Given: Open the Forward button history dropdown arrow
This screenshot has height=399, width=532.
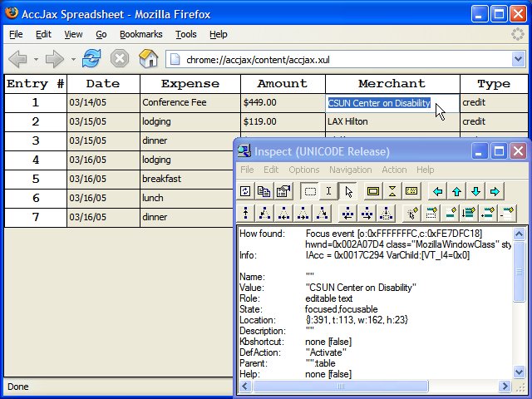Looking at the screenshot, I should pyautogui.click(x=72, y=59).
